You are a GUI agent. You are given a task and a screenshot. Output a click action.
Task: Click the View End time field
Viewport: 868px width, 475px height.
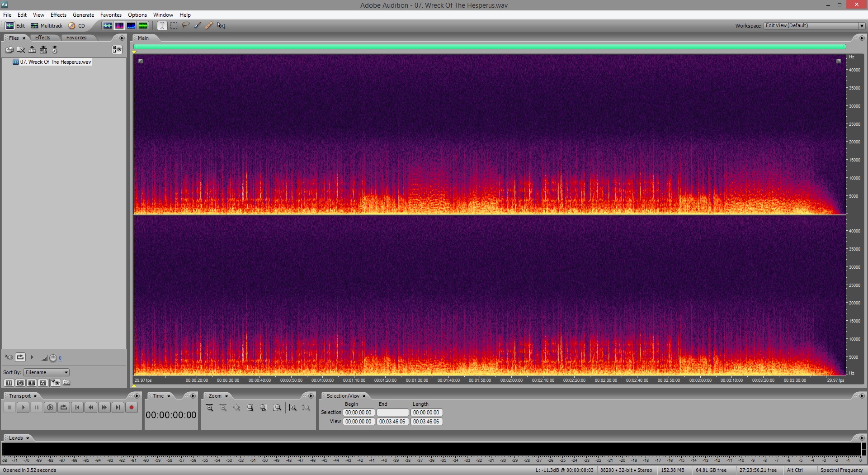click(393, 422)
